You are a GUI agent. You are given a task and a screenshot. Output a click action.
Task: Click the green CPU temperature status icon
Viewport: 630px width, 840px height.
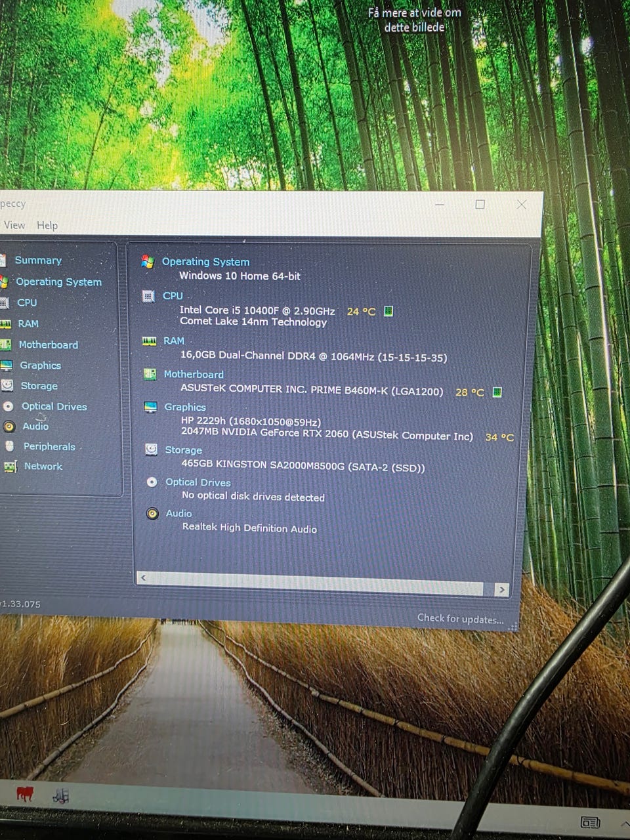click(x=388, y=311)
